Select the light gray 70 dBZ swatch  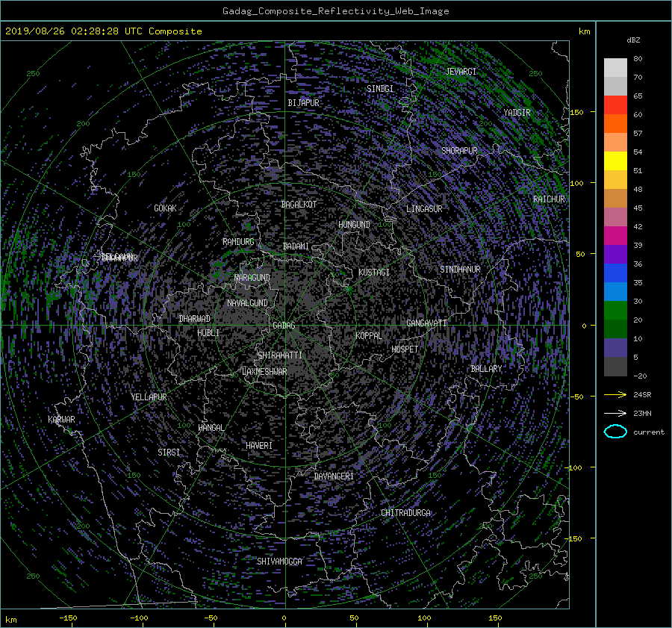coord(615,67)
